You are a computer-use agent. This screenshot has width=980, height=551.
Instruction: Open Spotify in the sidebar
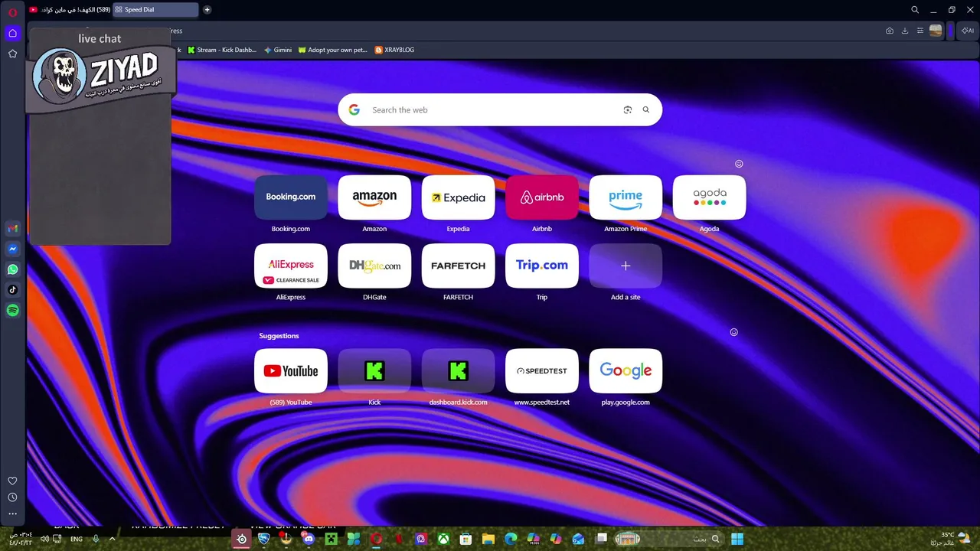click(x=12, y=311)
